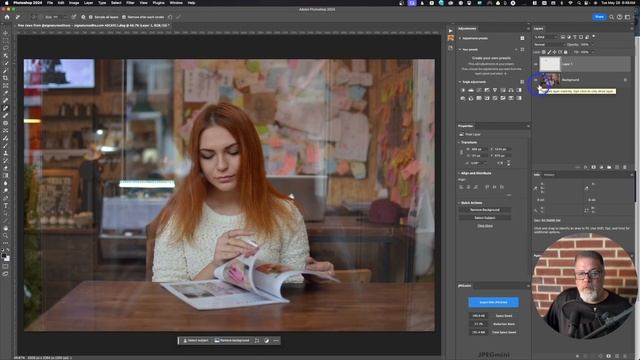Click the new group folder icon
This screenshot has height=360, width=640.
click(x=609, y=167)
